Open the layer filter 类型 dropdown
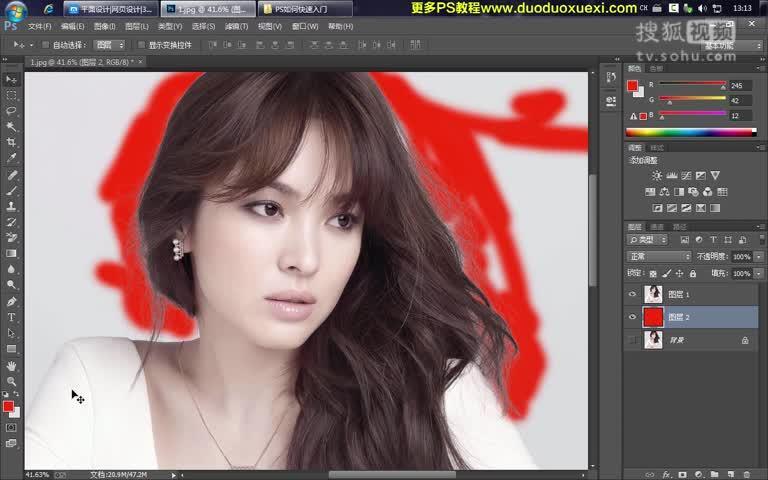768x480 pixels. [x=647, y=240]
